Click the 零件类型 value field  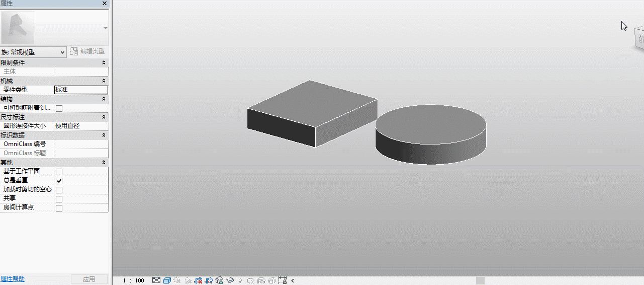point(81,90)
